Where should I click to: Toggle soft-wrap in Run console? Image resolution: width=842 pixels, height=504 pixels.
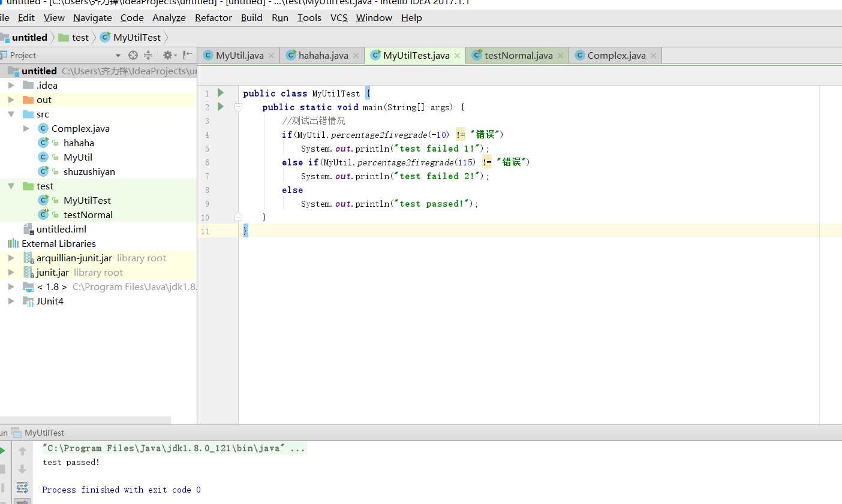click(22, 487)
